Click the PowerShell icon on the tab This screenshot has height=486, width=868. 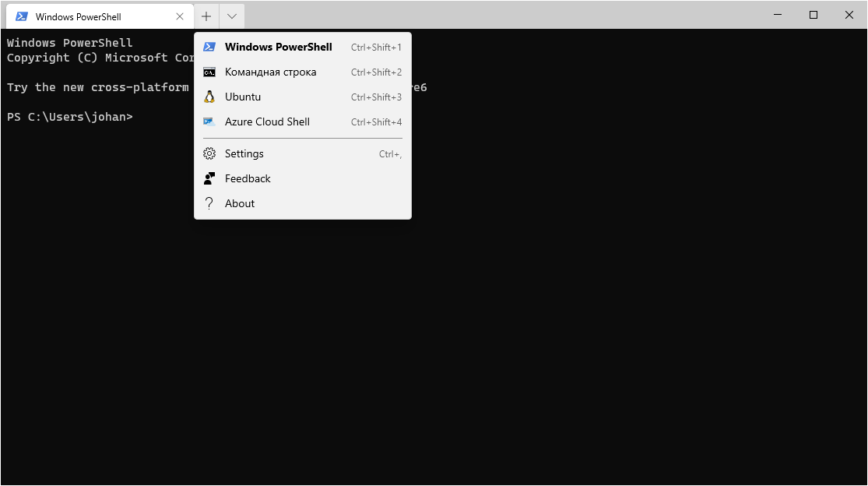click(x=22, y=16)
